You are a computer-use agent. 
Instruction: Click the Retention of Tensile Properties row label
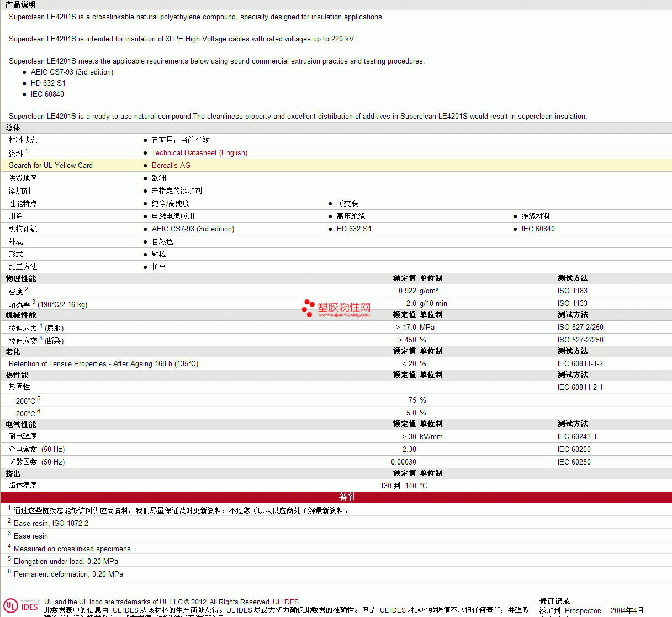pyautogui.click(x=104, y=364)
